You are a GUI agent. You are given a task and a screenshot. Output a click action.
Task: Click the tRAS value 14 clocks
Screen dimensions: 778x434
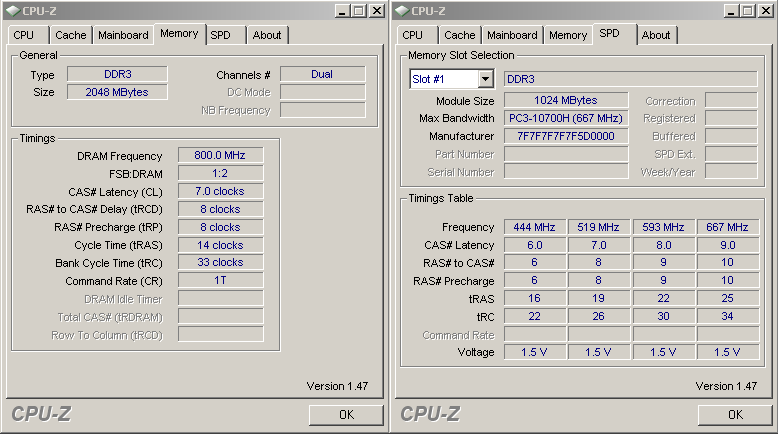[220, 245]
